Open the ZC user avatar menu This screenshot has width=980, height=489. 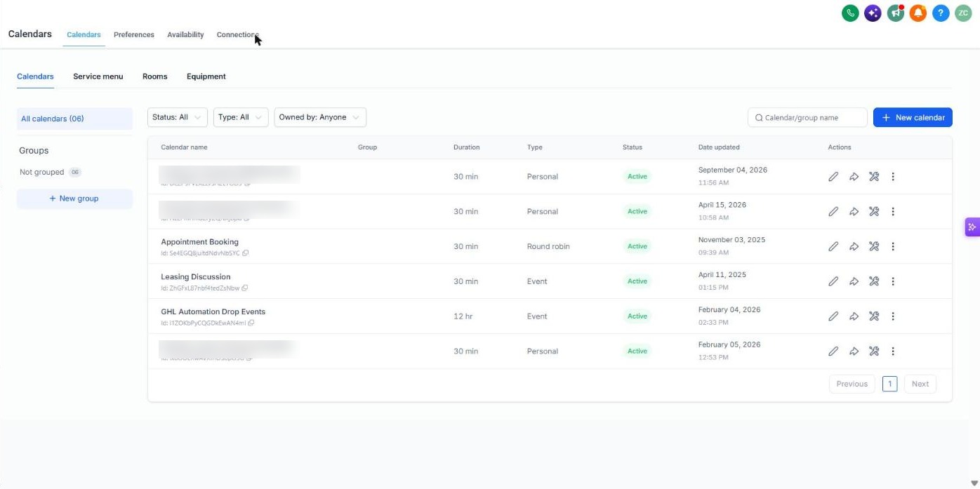pos(963,13)
